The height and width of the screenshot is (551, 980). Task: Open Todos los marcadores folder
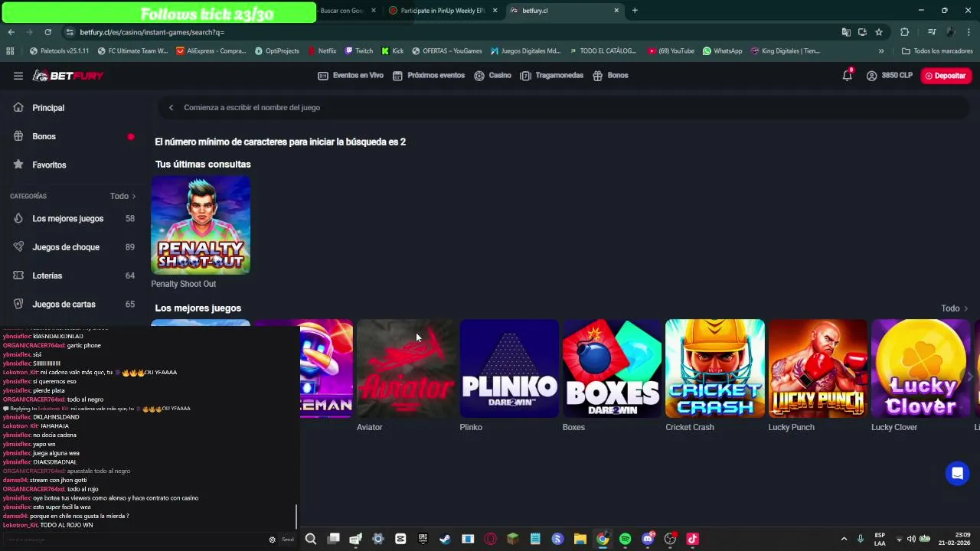[x=937, y=51]
